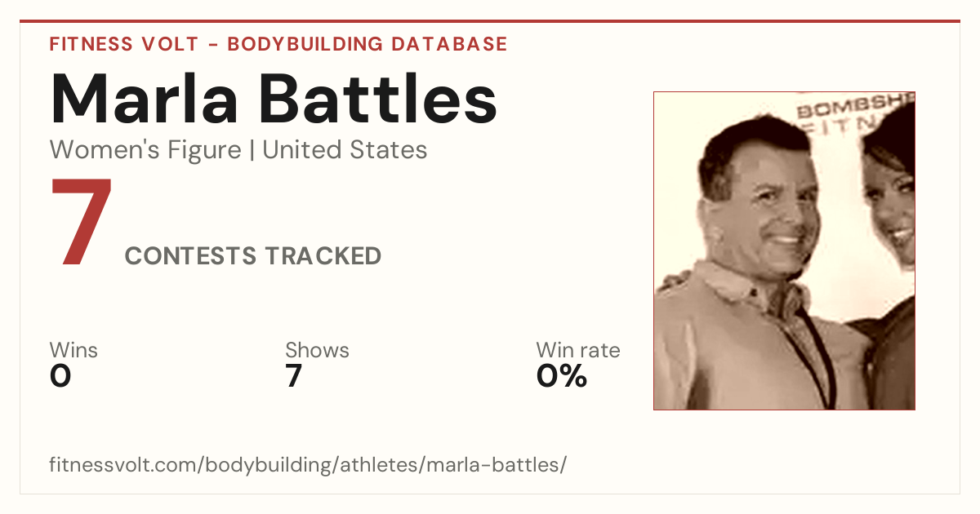The height and width of the screenshot is (514, 980).
Task: Click the Shows value 7
Action: [294, 376]
